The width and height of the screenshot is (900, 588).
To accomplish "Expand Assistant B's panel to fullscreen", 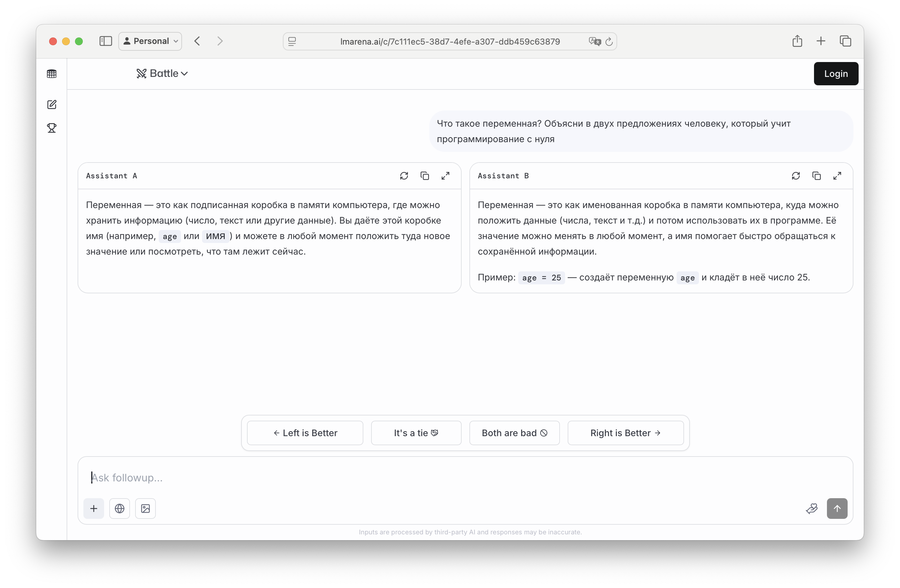I will (x=837, y=176).
